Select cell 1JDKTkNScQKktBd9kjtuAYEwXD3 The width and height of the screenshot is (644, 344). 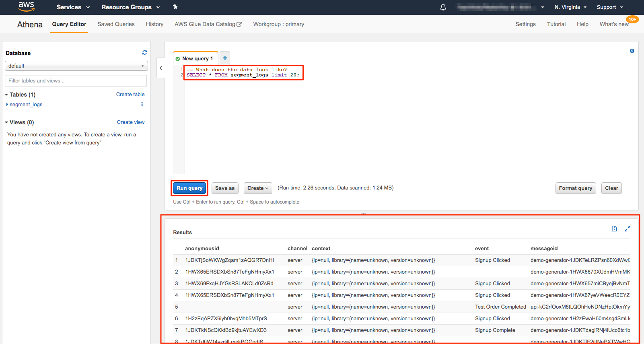pyautogui.click(x=226, y=330)
